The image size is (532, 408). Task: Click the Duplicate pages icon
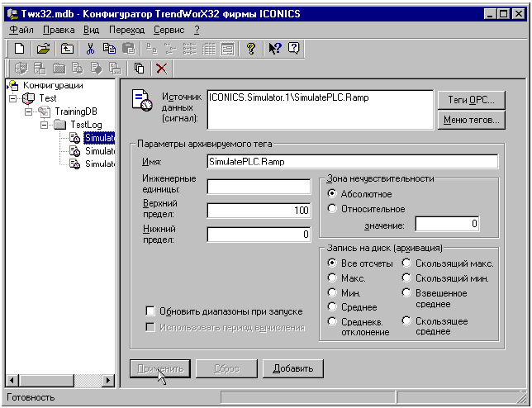139,69
